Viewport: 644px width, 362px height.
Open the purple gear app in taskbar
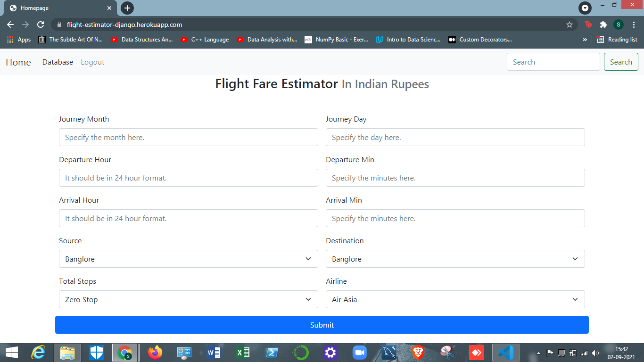click(330, 352)
